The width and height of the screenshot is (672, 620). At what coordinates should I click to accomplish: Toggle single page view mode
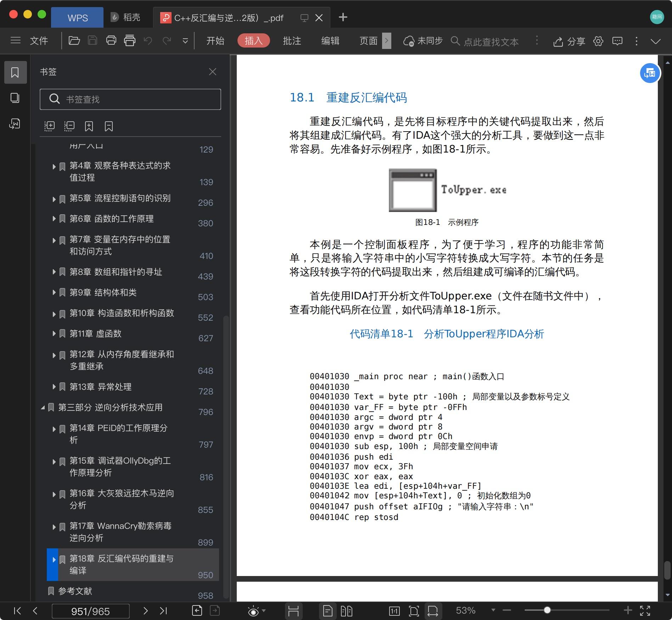[328, 611]
